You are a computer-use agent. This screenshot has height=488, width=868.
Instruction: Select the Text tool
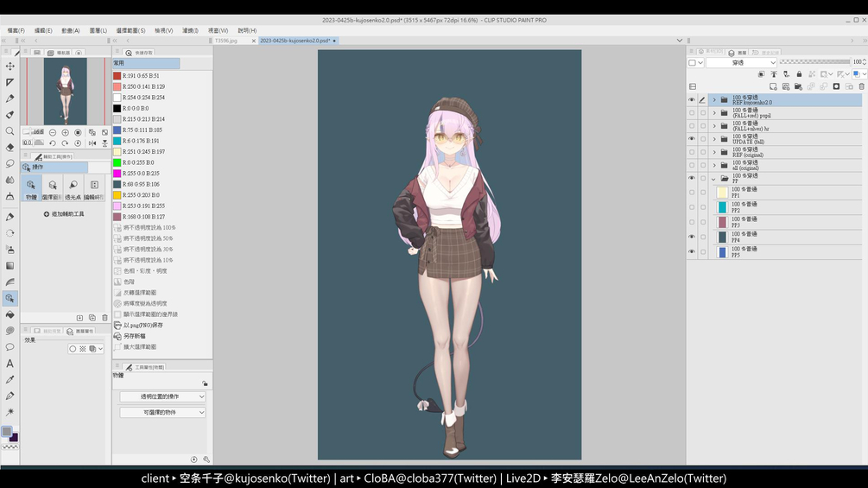10,364
